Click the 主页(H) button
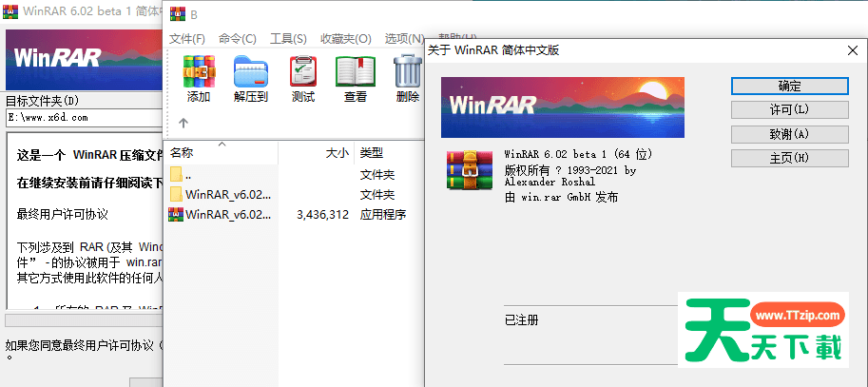Screen dimensions: 868x387 (x=790, y=159)
